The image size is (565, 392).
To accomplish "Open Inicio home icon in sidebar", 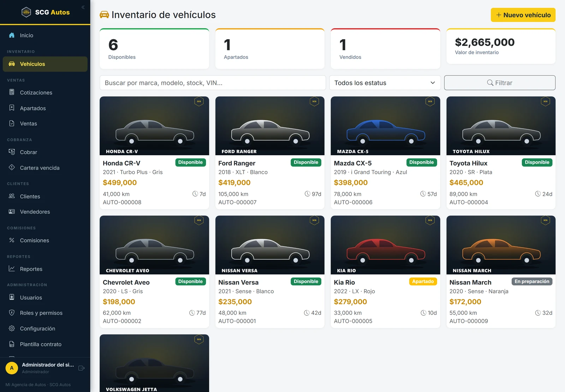I will (x=12, y=35).
